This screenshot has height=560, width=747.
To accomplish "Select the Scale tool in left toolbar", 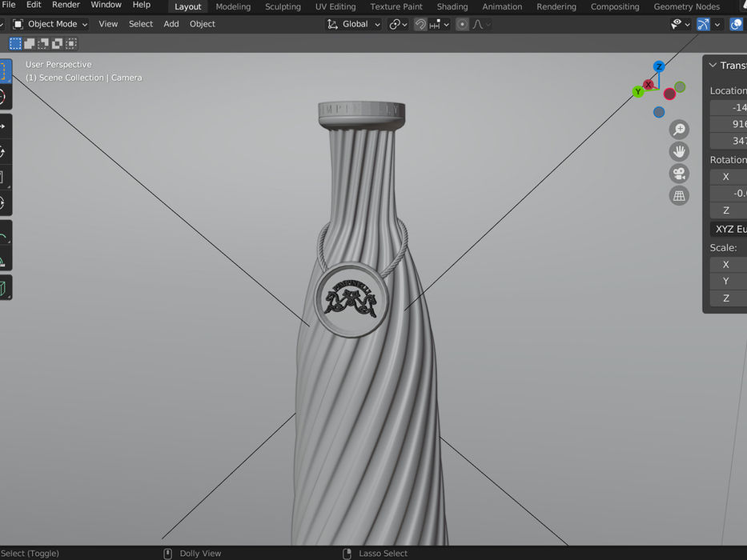I will click(x=4, y=178).
